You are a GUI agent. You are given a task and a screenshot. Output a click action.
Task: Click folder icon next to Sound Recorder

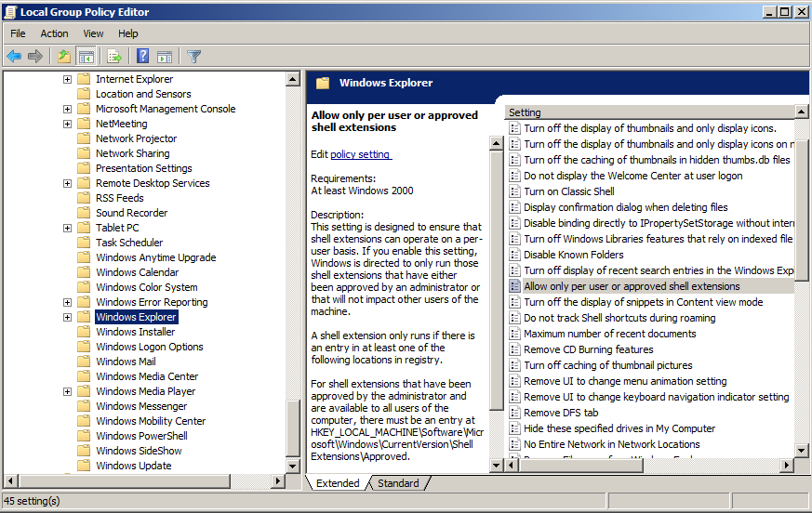(x=84, y=213)
